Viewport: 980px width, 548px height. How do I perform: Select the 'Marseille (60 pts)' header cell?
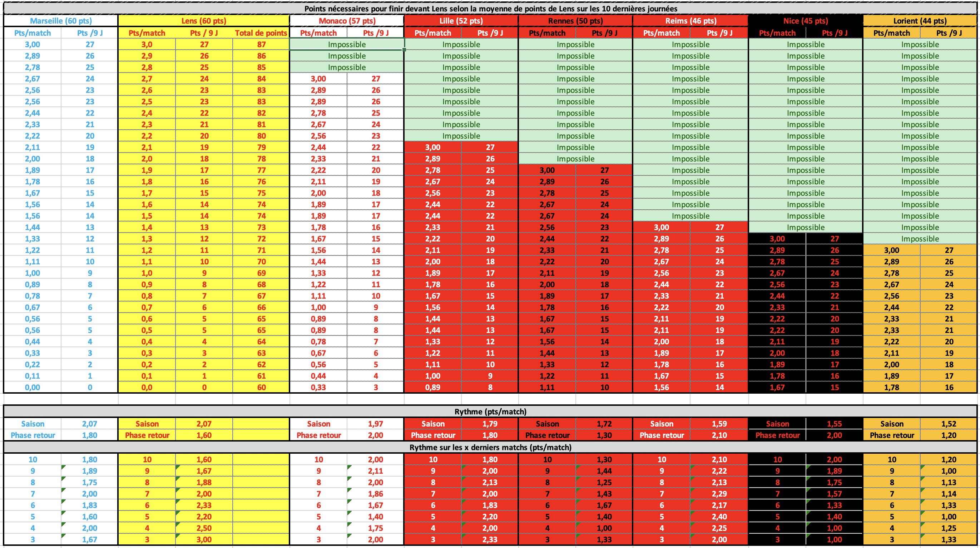61,21
